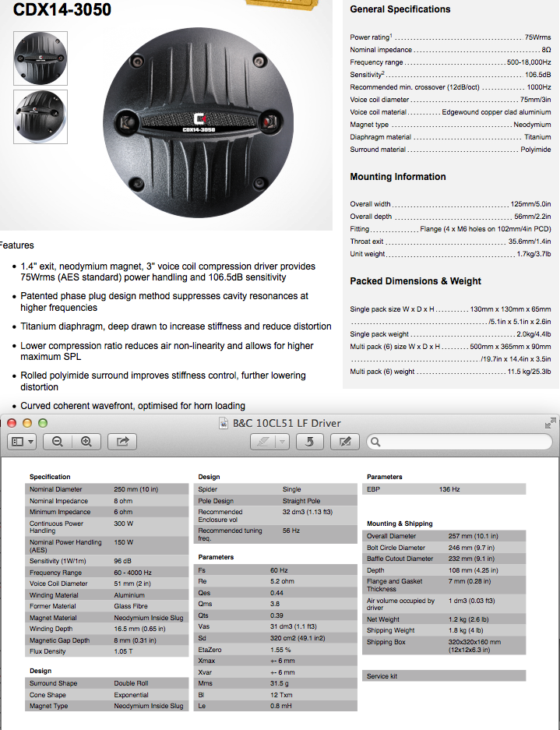Click the 106.5dB sensitivity value
Viewport: 560px width, 730px height.
pyautogui.click(x=537, y=75)
